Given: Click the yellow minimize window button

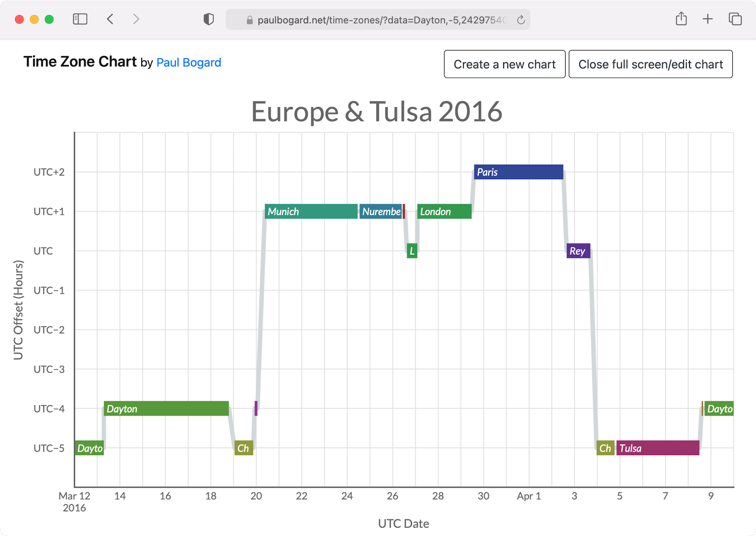Looking at the screenshot, I should click(34, 19).
